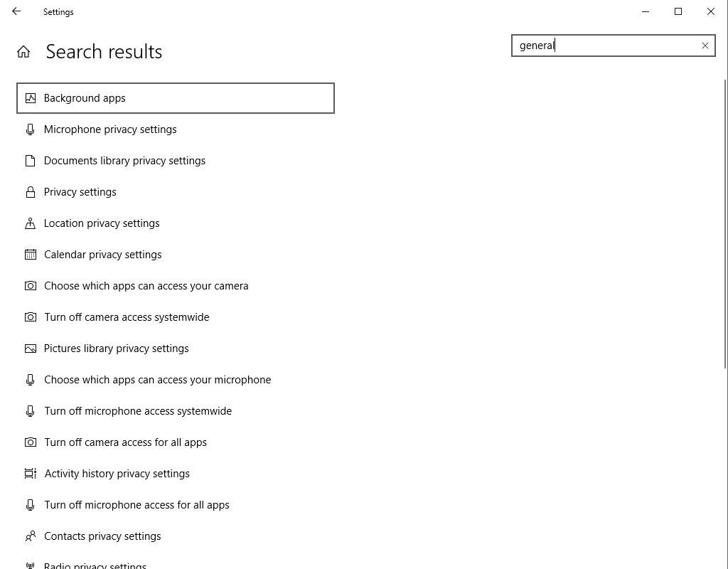Click the microphone icon for Microphone privacy settings

(30, 129)
